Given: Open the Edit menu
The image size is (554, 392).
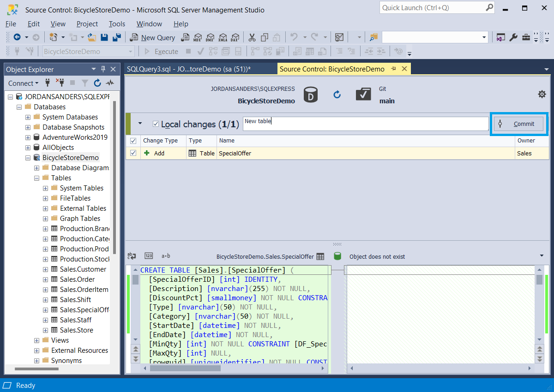Looking at the screenshot, I should pos(34,24).
